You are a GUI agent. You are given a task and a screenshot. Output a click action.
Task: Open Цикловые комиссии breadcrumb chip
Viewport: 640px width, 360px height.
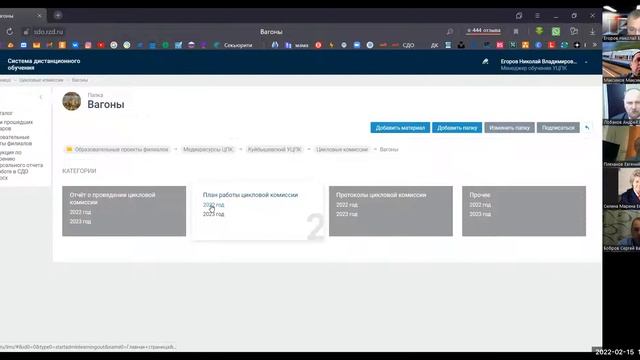[x=342, y=149]
